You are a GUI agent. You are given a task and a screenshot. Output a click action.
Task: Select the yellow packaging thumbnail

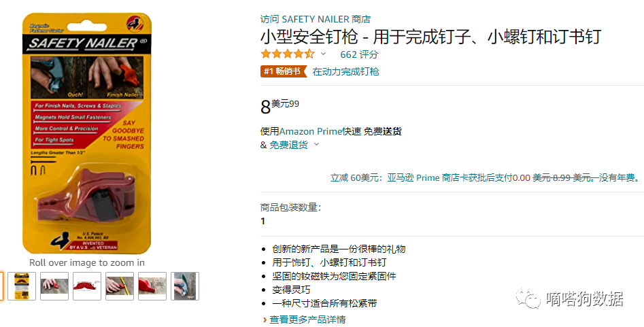click(x=22, y=286)
